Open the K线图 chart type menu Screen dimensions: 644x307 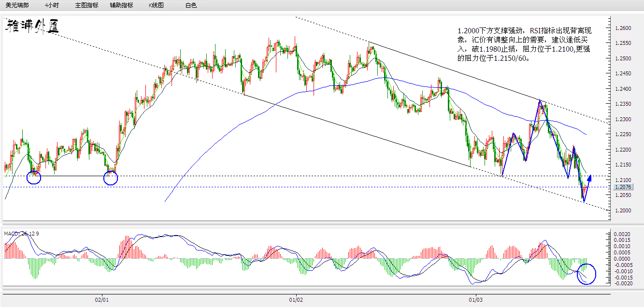pyautogui.click(x=156, y=5)
